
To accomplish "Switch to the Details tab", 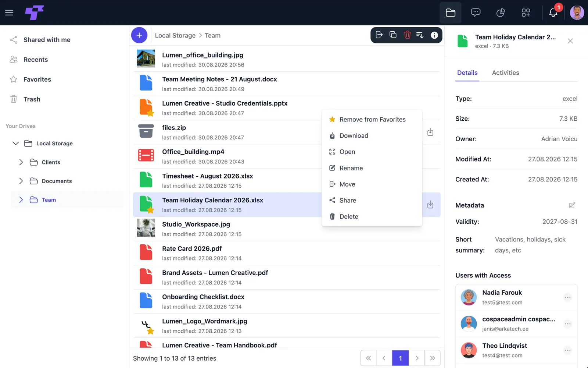I will [467, 73].
